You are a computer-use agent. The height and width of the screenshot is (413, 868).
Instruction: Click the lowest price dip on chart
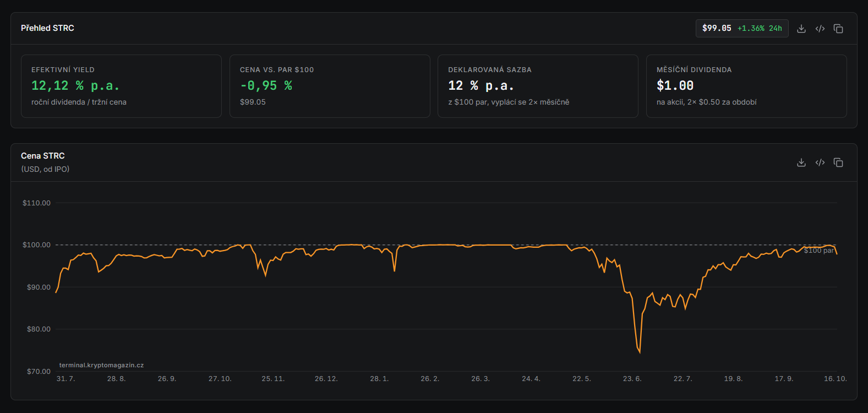[640, 352]
